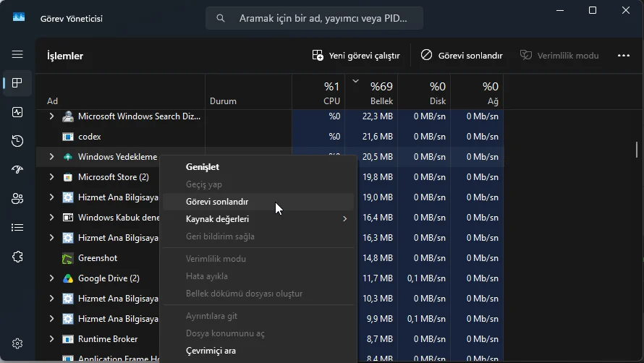
Task: Select Genişlet in the context menu
Action: tap(258, 167)
